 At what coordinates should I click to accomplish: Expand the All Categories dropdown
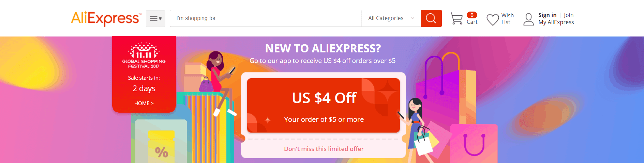click(x=391, y=18)
